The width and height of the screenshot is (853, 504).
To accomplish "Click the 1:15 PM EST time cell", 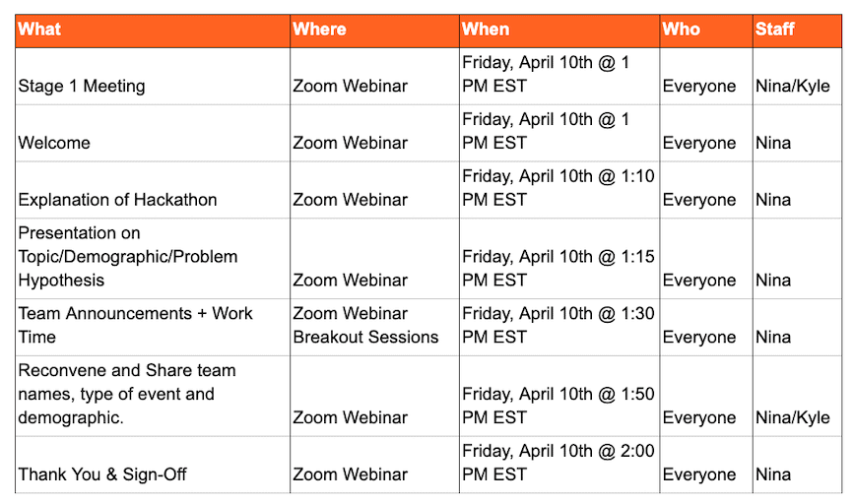I will tap(559, 258).
